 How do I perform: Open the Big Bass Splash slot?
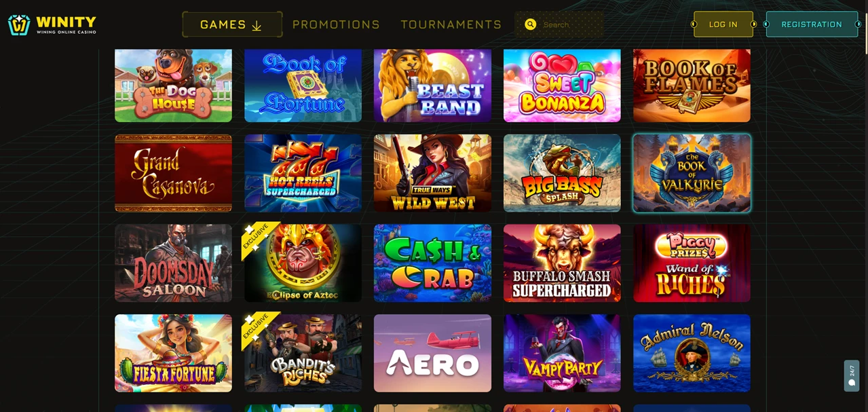coord(562,173)
